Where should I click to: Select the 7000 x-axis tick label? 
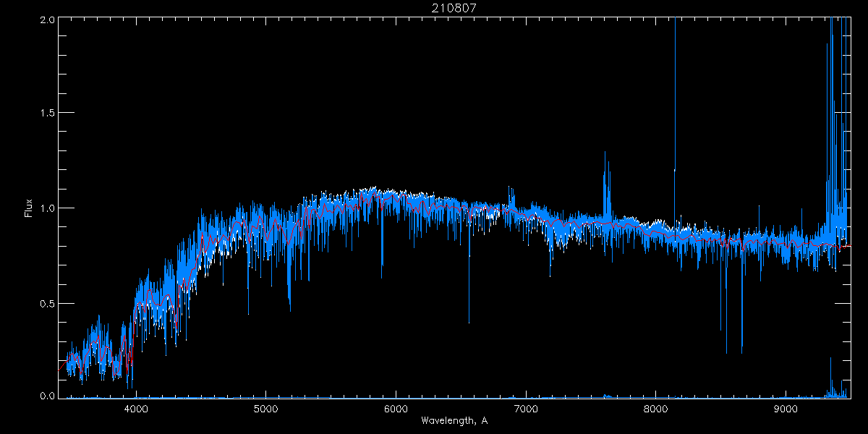click(526, 407)
